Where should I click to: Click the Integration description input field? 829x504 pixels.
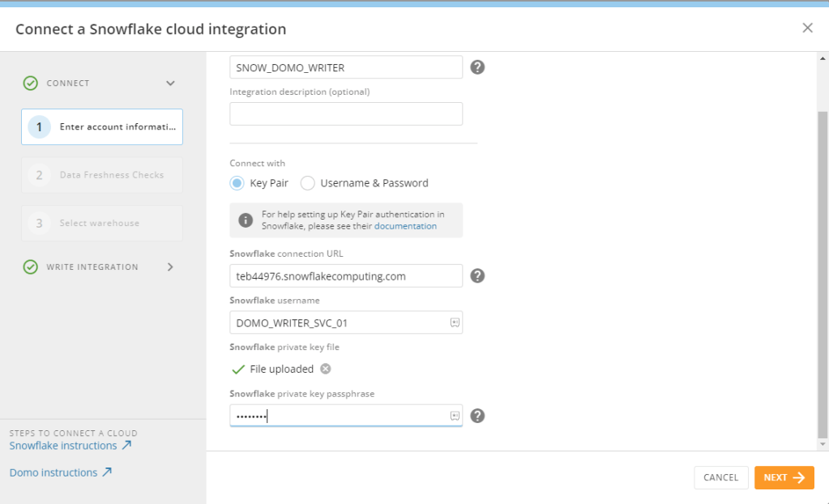346,114
